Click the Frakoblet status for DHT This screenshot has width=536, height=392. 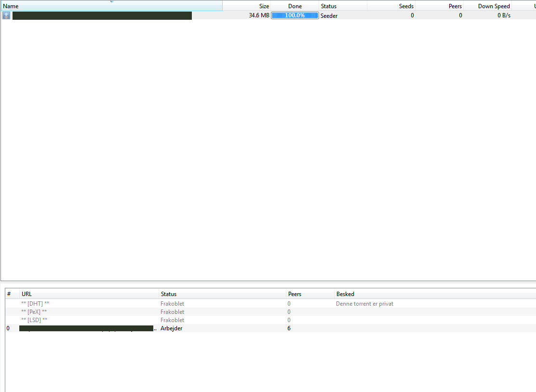pos(172,304)
